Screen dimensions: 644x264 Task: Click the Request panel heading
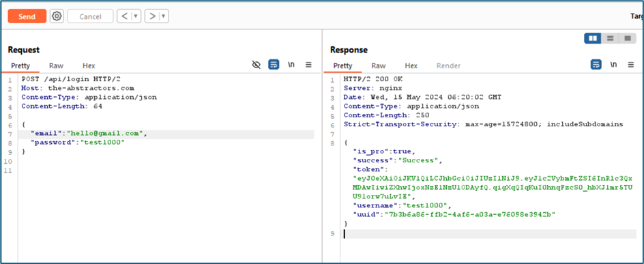point(24,50)
